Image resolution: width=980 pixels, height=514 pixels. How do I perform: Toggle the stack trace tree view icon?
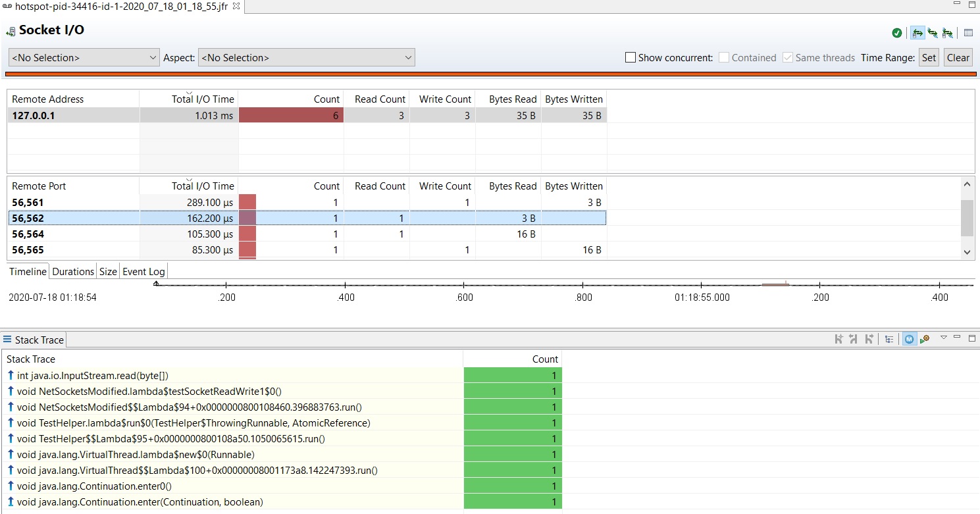[x=889, y=340]
